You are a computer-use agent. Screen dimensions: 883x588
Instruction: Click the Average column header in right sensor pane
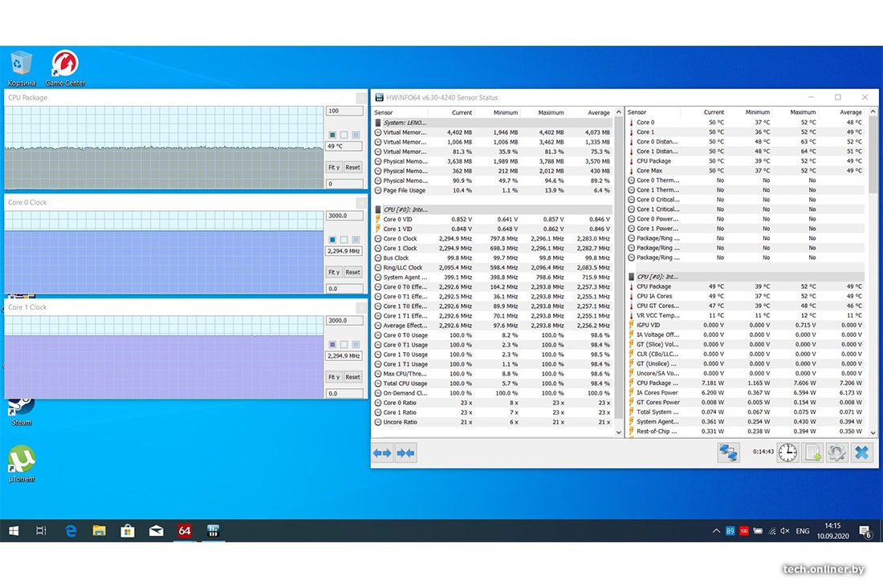pyautogui.click(x=850, y=112)
